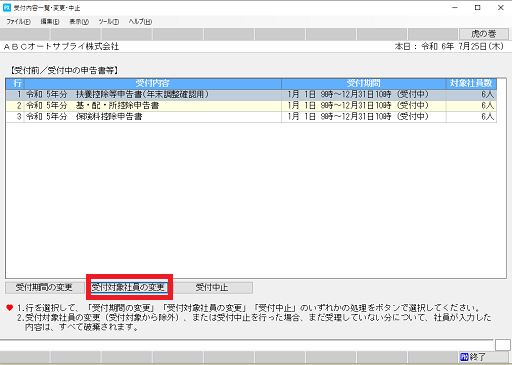
Task: Select row 扶養控除等申告書(年末調整確認用)
Action: (251, 94)
